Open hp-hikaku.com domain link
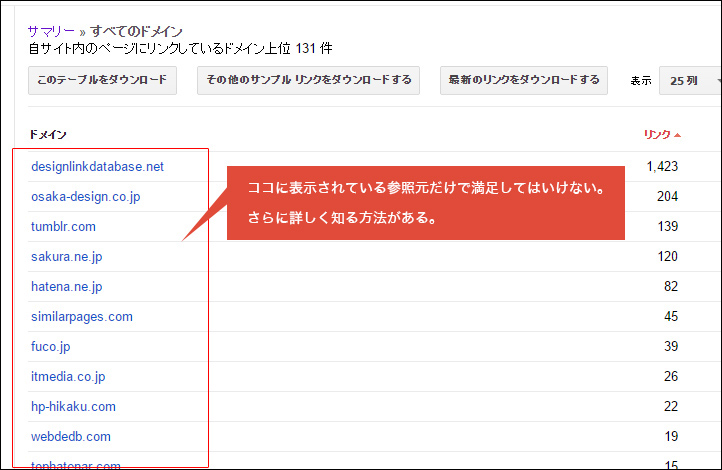 tap(73, 406)
